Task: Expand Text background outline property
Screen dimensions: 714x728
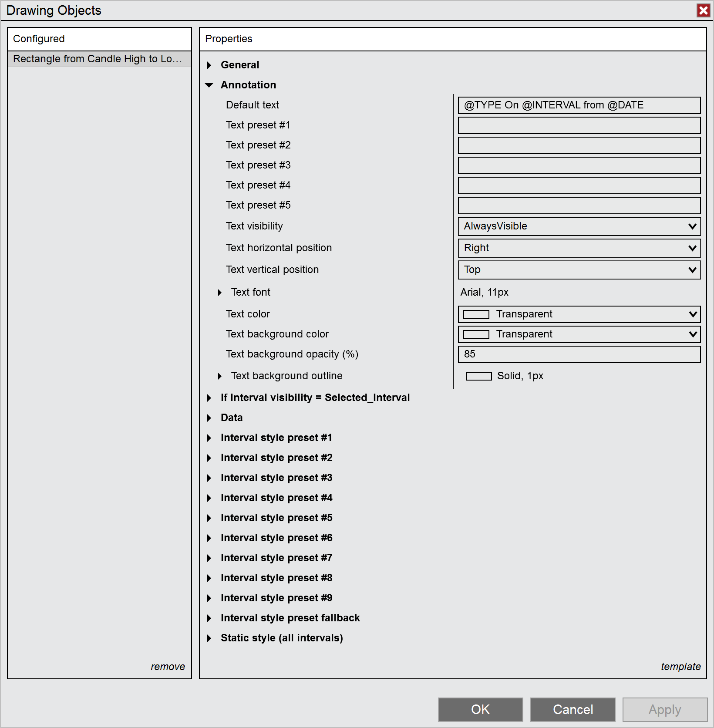Action: pyautogui.click(x=220, y=376)
